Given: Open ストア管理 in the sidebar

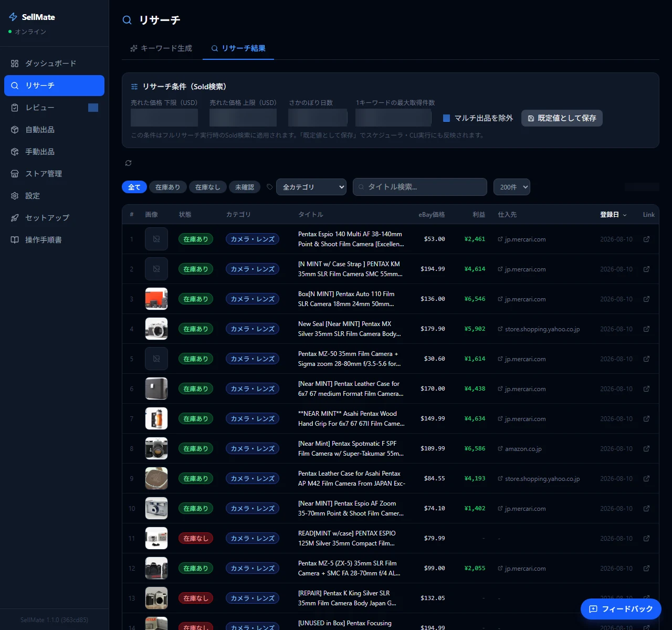Looking at the screenshot, I should (x=54, y=174).
